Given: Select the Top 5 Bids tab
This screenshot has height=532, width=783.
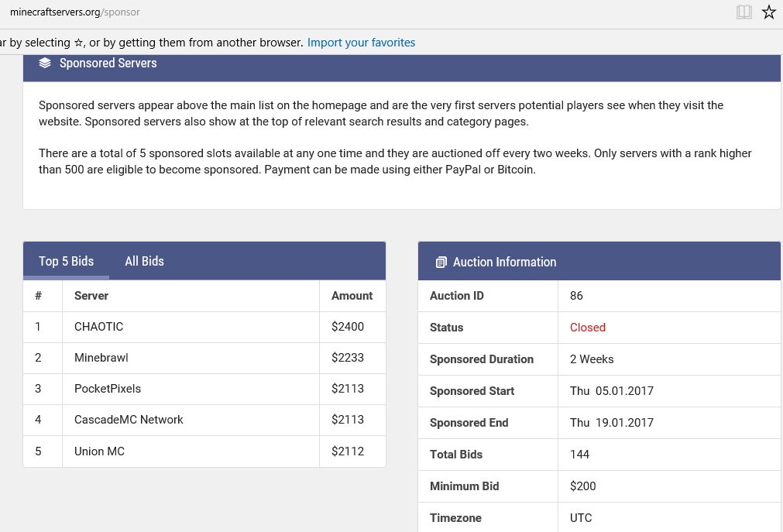Looking at the screenshot, I should (66, 261).
